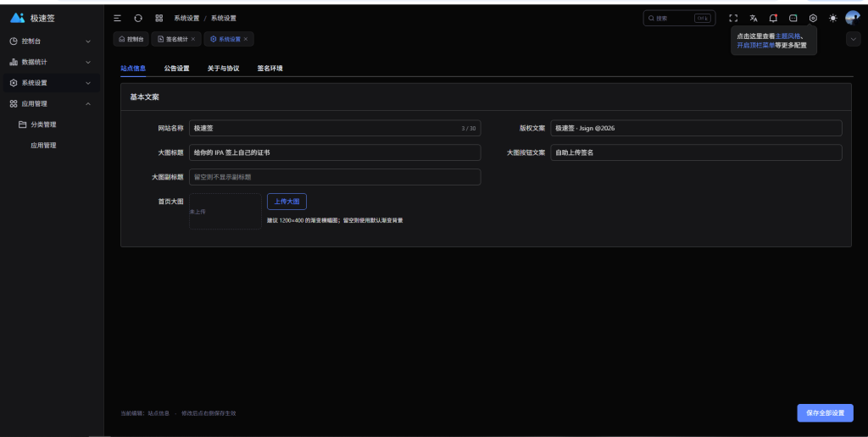Click the 极速签 logo icon

(x=17, y=18)
